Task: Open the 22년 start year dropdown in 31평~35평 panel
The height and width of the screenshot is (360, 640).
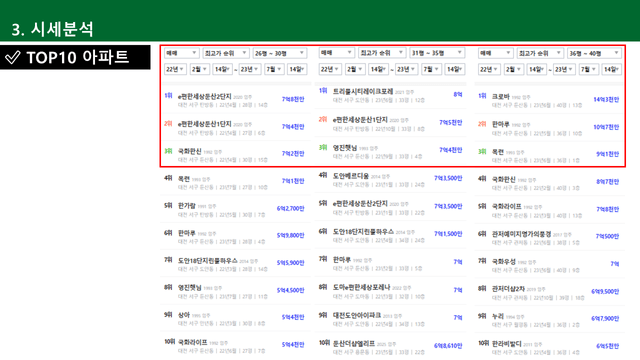Action: click(x=330, y=69)
